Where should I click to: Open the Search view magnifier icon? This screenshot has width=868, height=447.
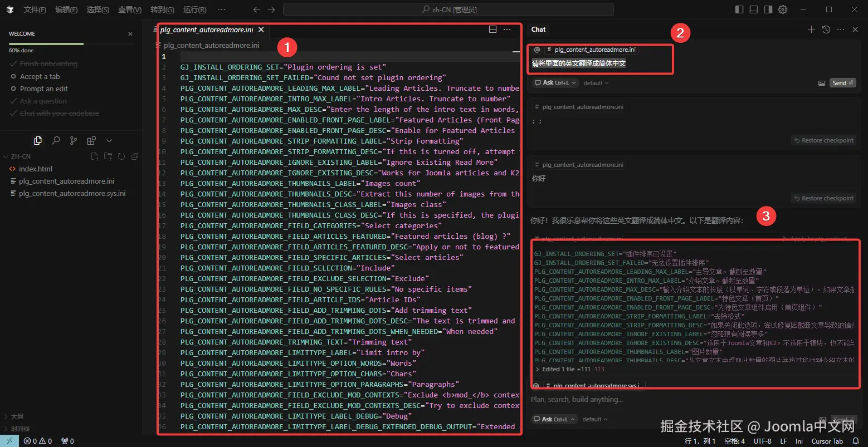click(x=56, y=141)
